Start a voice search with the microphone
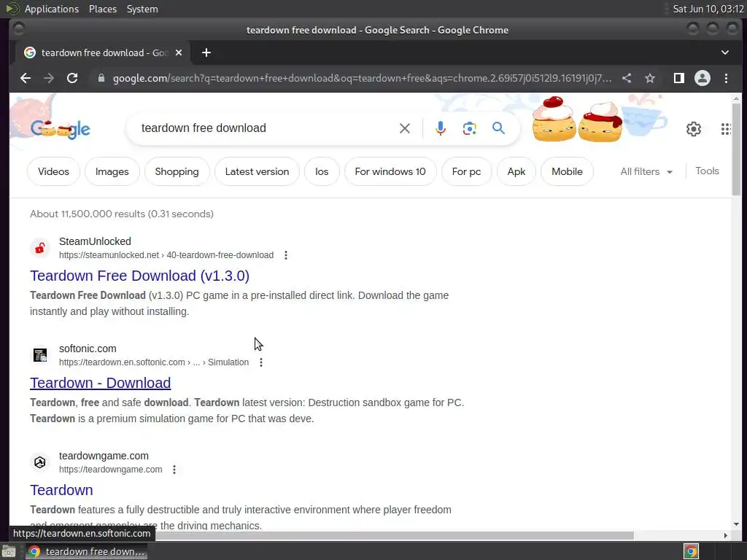 tap(441, 128)
